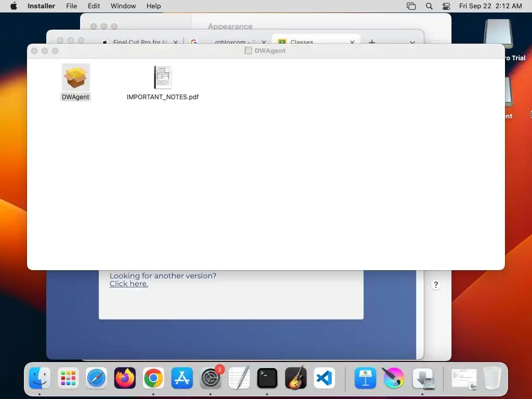The width and height of the screenshot is (532, 399).
Task: Open the Help menu
Action: click(153, 6)
